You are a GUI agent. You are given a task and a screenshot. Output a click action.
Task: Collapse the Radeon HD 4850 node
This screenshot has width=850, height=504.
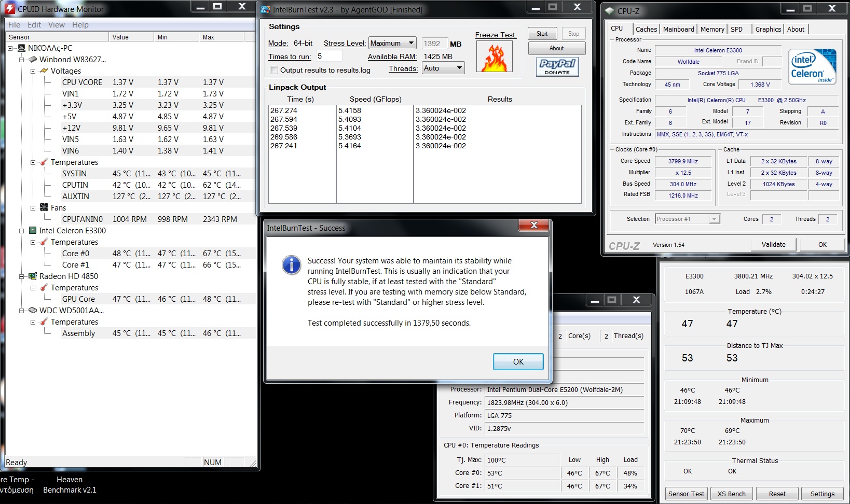click(21, 276)
